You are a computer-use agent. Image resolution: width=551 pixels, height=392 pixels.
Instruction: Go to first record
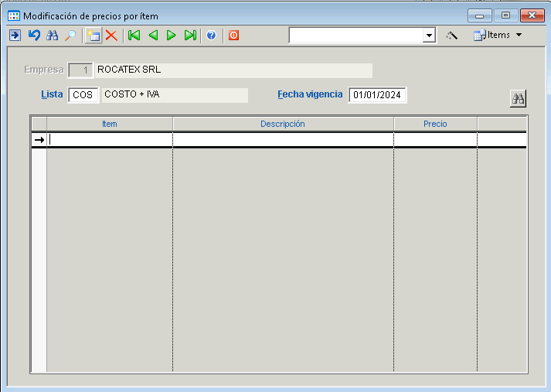click(134, 36)
